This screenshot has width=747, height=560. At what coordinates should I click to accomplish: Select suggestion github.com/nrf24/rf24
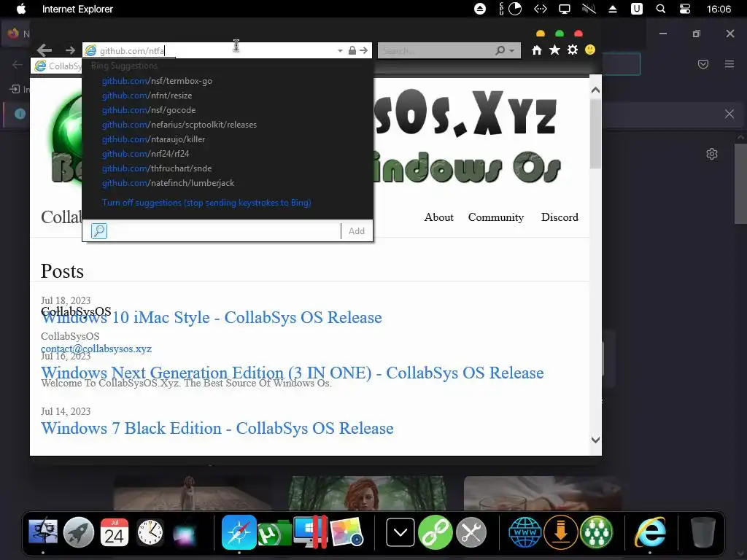(x=145, y=154)
